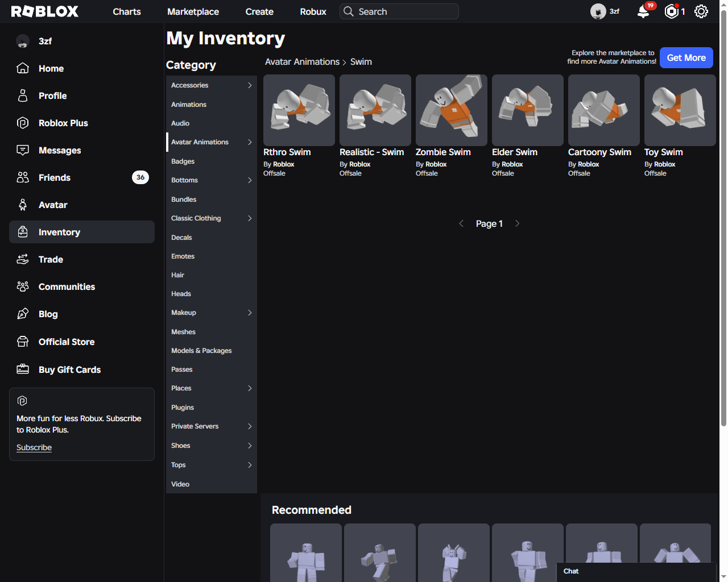Select the Passes category
728x582 pixels.
click(212, 369)
